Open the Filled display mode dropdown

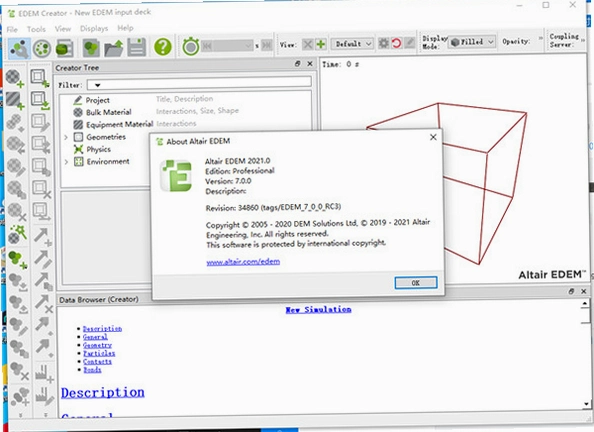coord(472,42)
